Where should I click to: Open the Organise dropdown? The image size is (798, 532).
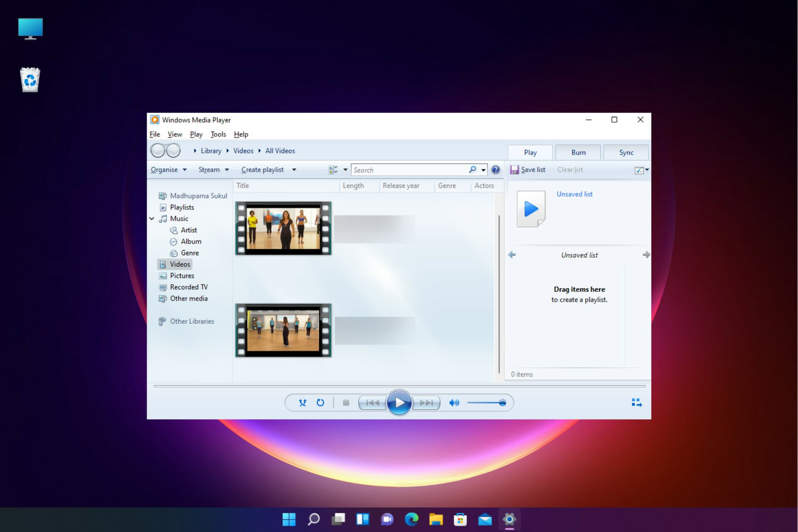(x=169, y=170)
